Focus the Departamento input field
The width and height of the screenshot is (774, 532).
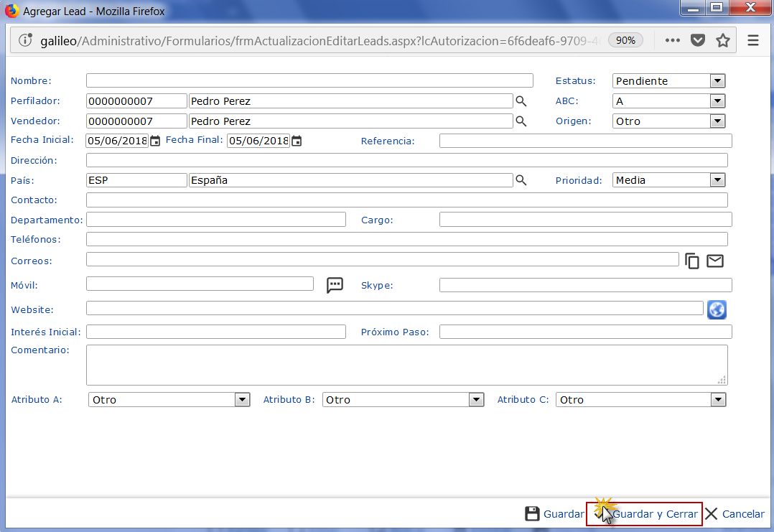215,220
